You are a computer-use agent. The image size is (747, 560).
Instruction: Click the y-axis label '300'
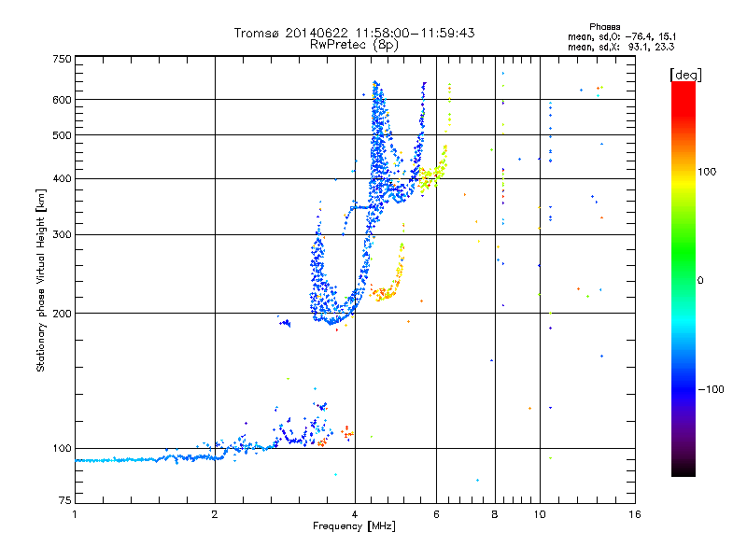tap(62, 235)
